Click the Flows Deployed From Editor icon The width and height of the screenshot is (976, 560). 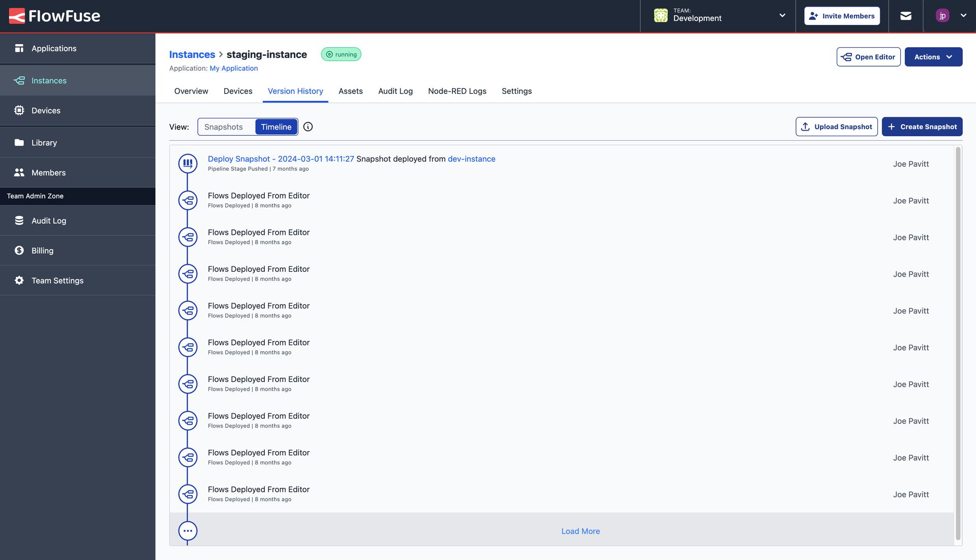pos(188,200)
